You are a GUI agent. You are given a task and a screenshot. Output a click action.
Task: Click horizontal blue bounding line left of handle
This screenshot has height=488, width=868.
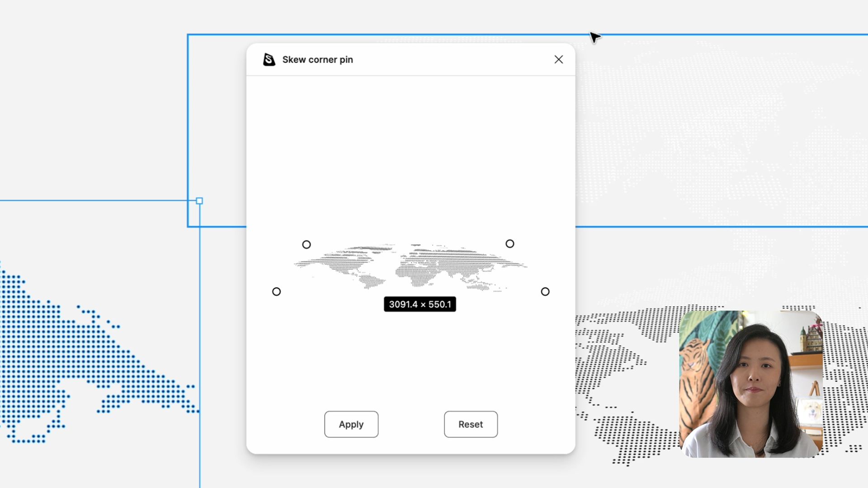90,201
